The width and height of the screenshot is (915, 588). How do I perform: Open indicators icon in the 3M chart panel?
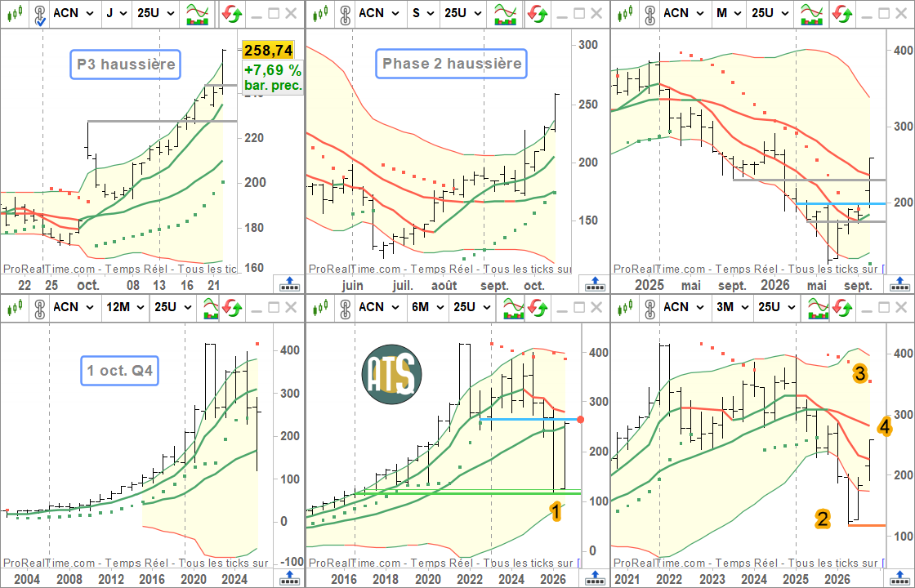coord(818,307)
